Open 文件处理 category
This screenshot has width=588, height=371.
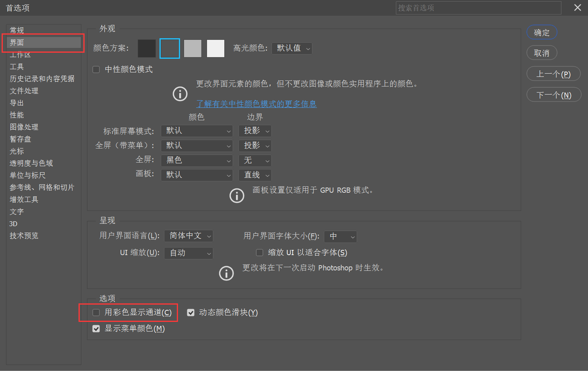[44, 91]
